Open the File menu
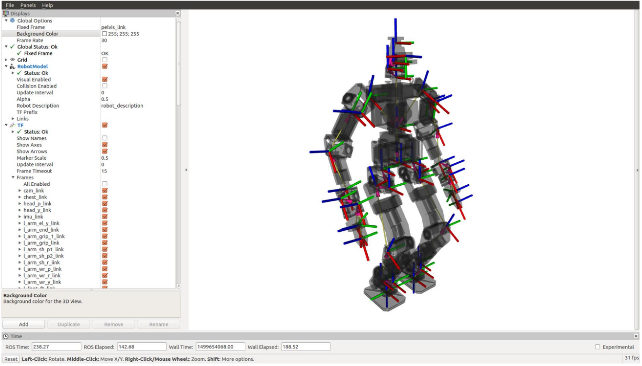 click(10, 5)
